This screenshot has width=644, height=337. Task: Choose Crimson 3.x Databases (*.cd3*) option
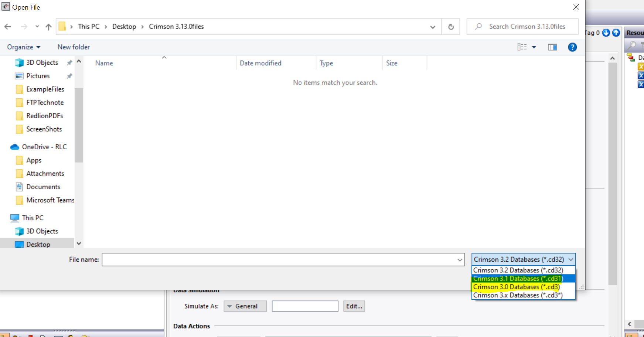(524, 295)
